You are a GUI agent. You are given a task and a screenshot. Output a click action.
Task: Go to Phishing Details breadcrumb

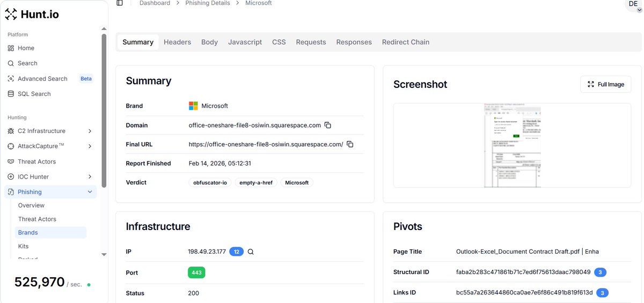208,3
